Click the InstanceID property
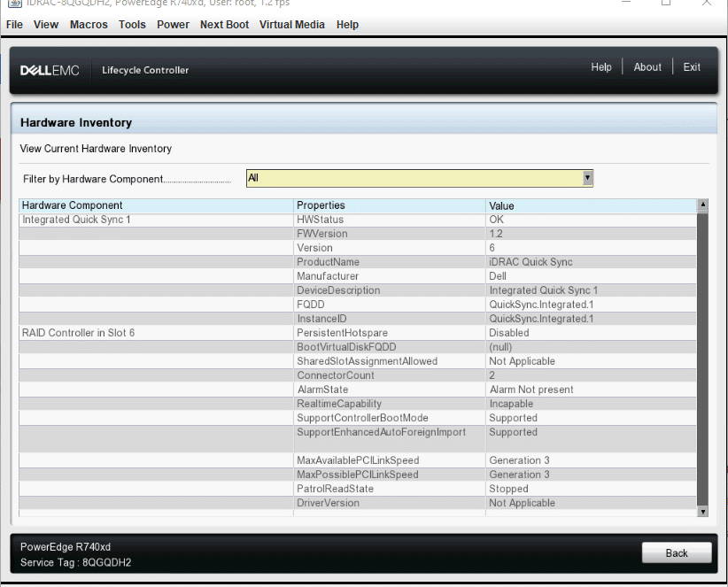This screenshot has width=728, height=587. [321, 319]
